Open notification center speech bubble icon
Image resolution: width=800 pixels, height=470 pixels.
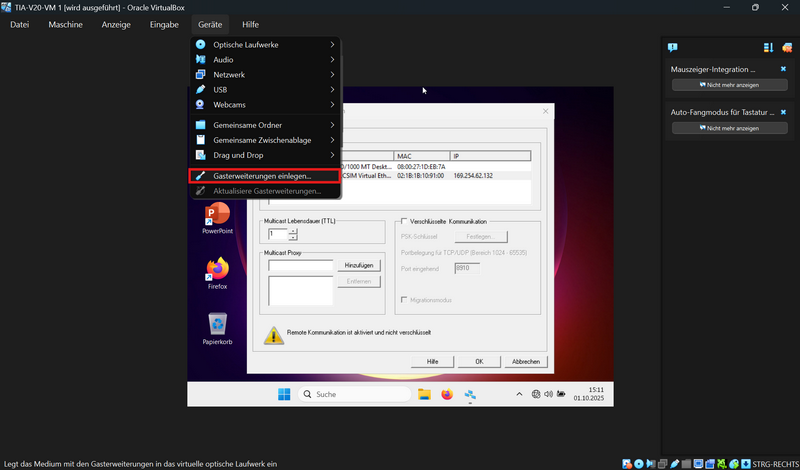673,47
